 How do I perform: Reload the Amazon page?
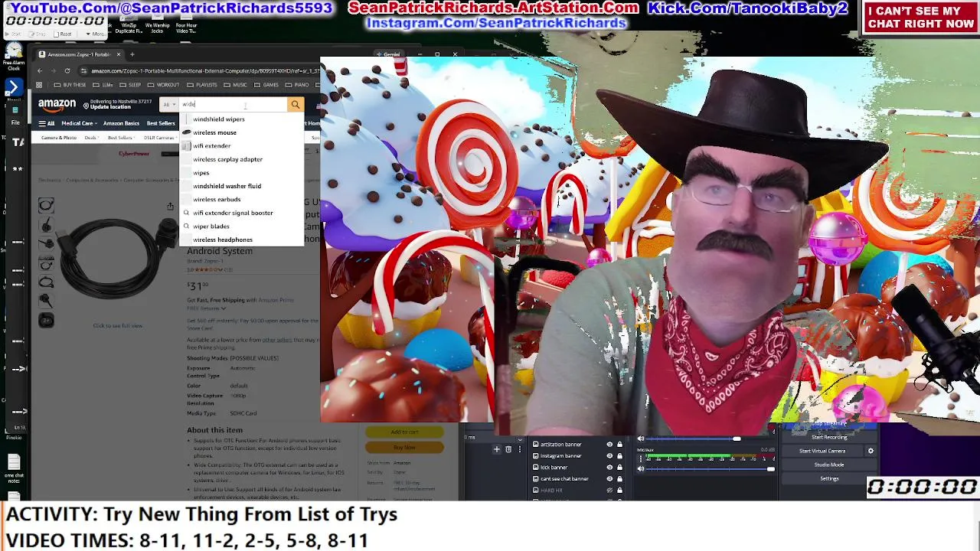coord(67,70)
